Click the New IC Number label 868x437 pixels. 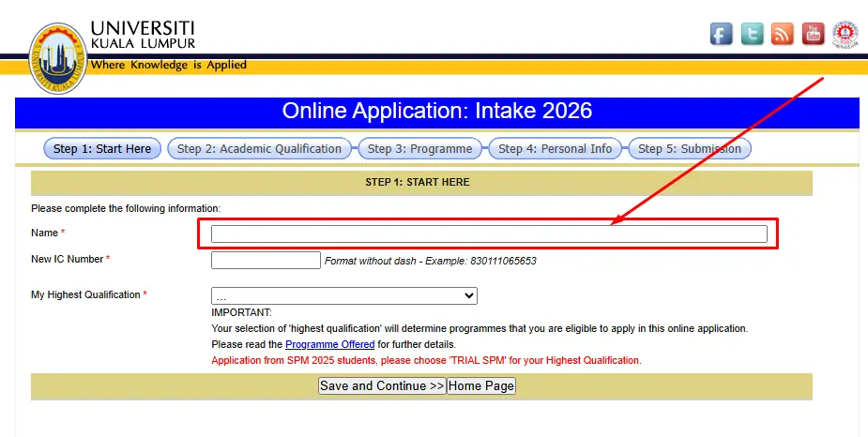tap(68, 259)
